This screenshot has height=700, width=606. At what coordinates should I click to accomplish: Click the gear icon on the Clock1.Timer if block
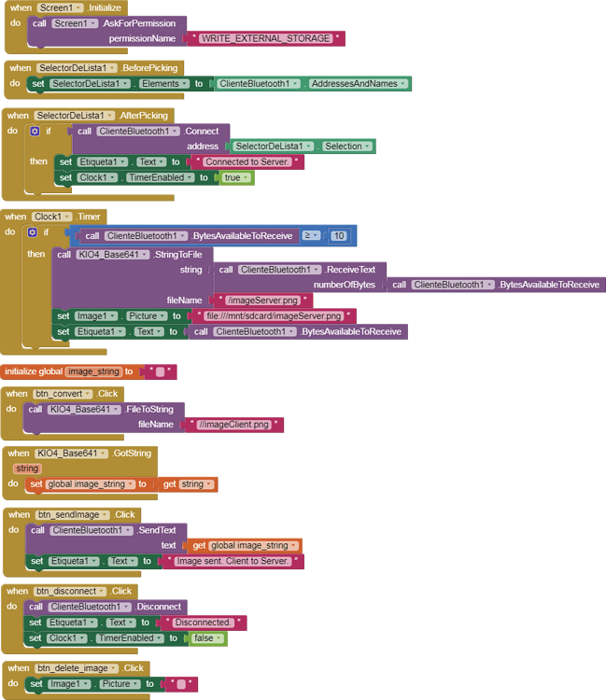pos(32,232)
